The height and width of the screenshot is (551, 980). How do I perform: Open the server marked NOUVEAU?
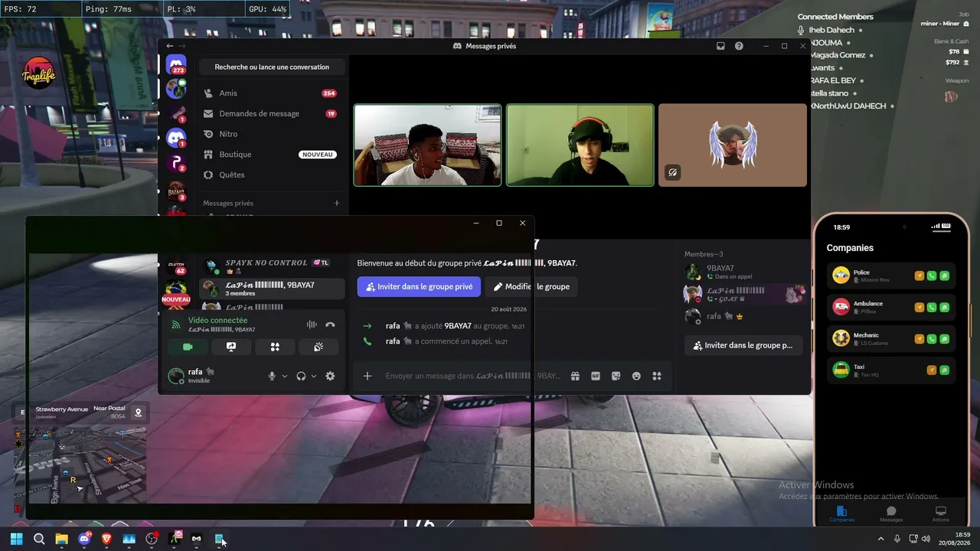point(176,292)
